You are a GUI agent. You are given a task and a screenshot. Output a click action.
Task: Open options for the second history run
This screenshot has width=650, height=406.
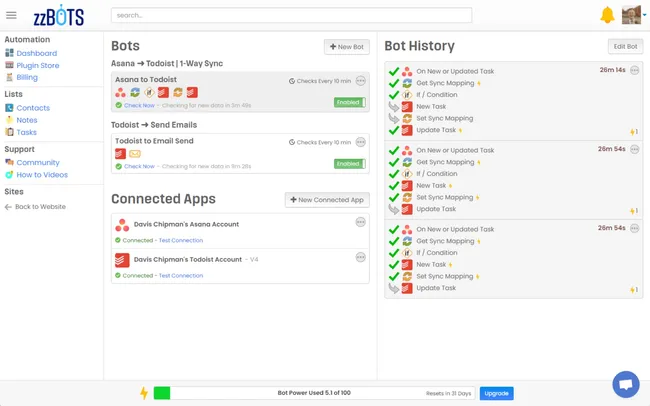635,149
